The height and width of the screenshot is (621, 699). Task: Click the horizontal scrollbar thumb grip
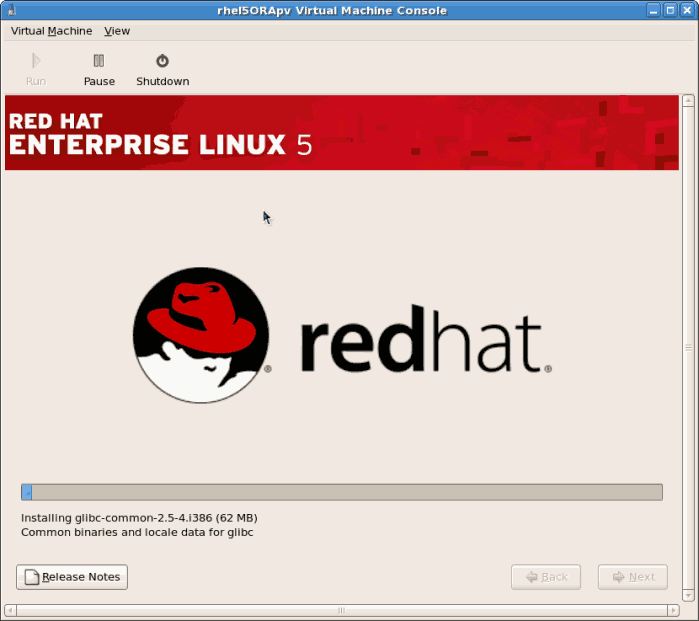coord(341,610)
